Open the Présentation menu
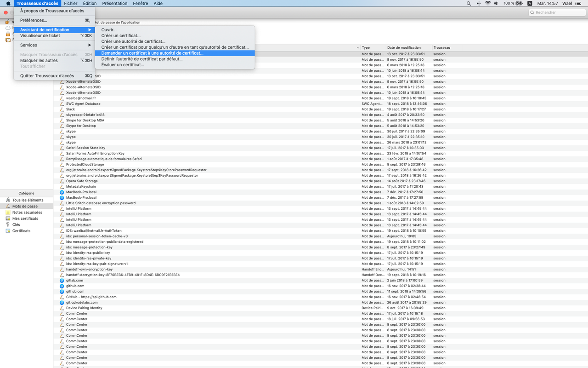This screenshot has width=588, height=368. (x=114, y=3)
